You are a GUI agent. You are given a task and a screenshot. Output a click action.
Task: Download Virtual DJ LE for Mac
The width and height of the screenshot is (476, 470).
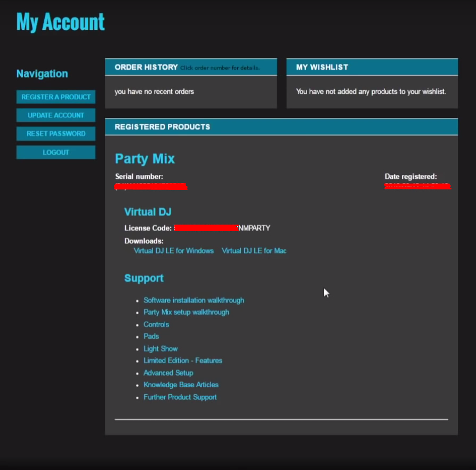click(254, 251)
